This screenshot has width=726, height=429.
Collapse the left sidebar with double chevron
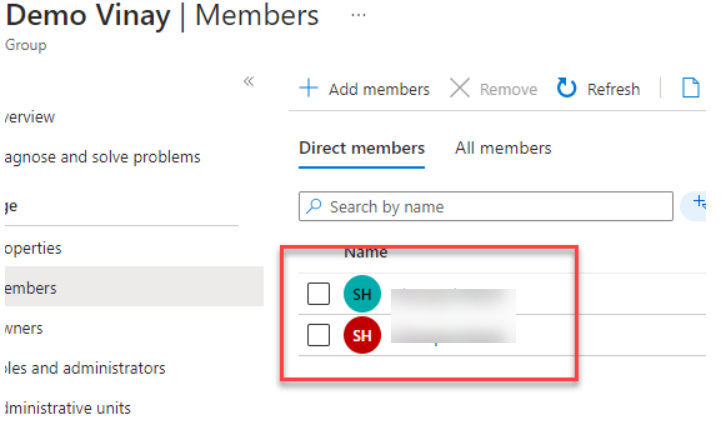pos(249,81)
